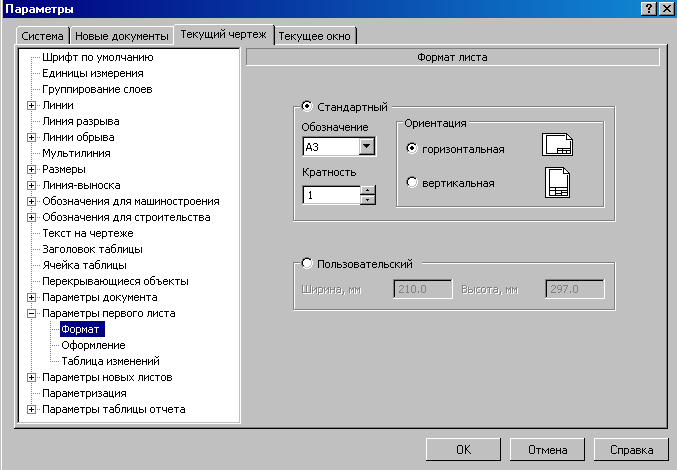Select Шрифт по умолчанию in tree

[x=98, y=57]
